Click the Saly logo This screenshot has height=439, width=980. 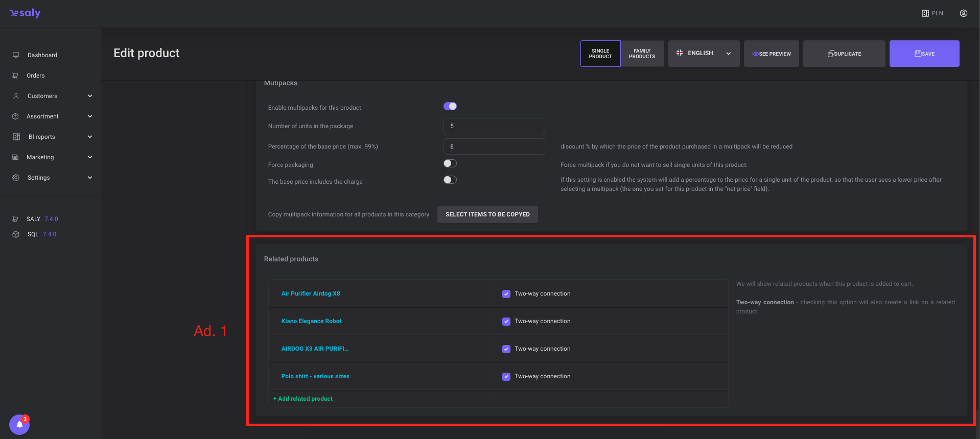pos(25,13)
